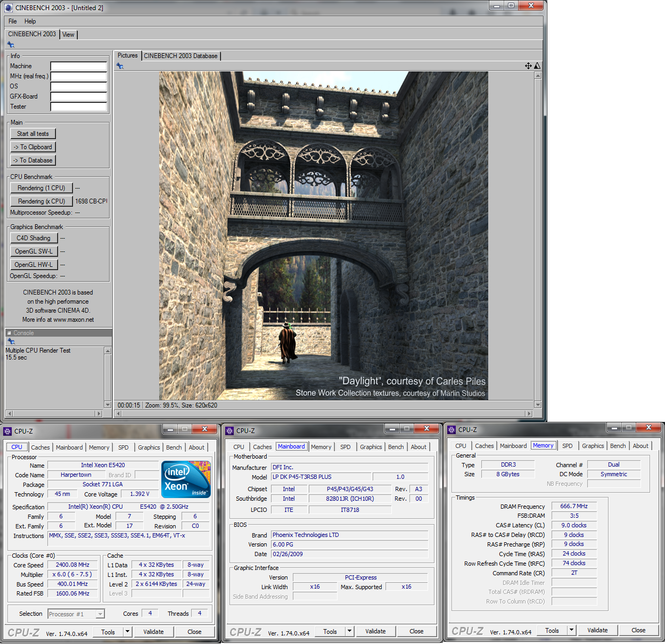Collapse the Console panel toggle square
665x644 pixels.
(9, 333)
